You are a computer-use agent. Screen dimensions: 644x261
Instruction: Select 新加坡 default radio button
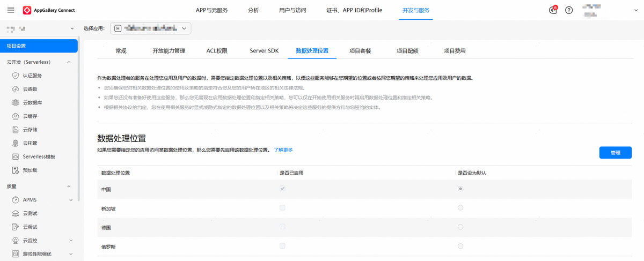(x=460, y=208)
